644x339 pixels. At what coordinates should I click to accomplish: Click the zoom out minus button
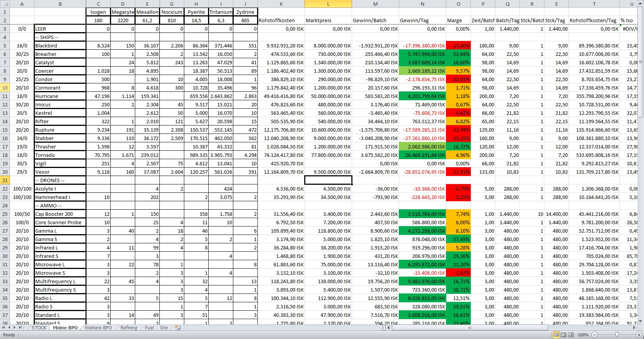click(x=595, y=335)
